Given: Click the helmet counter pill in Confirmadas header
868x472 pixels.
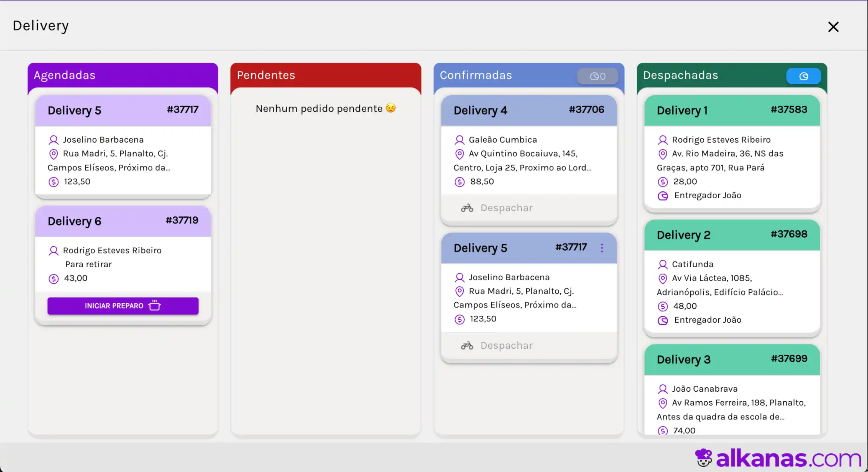Looking at the screenshot, I should click(x=597, y=76).
